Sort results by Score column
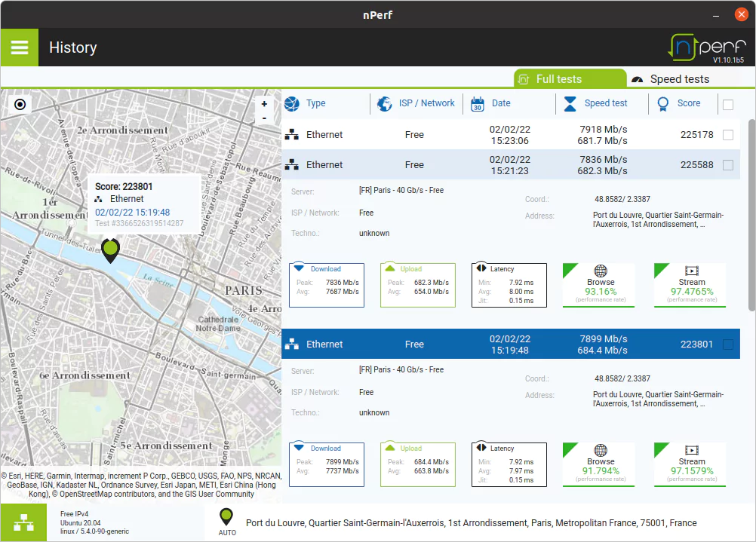Screen dimensions: 756x542 tap(688, 103)
